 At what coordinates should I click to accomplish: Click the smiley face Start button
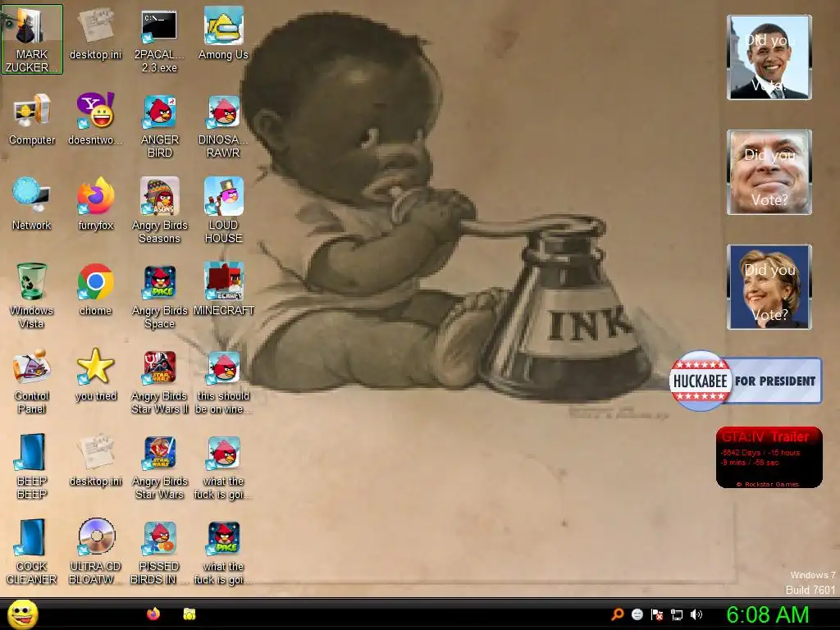tap(22, 614)
